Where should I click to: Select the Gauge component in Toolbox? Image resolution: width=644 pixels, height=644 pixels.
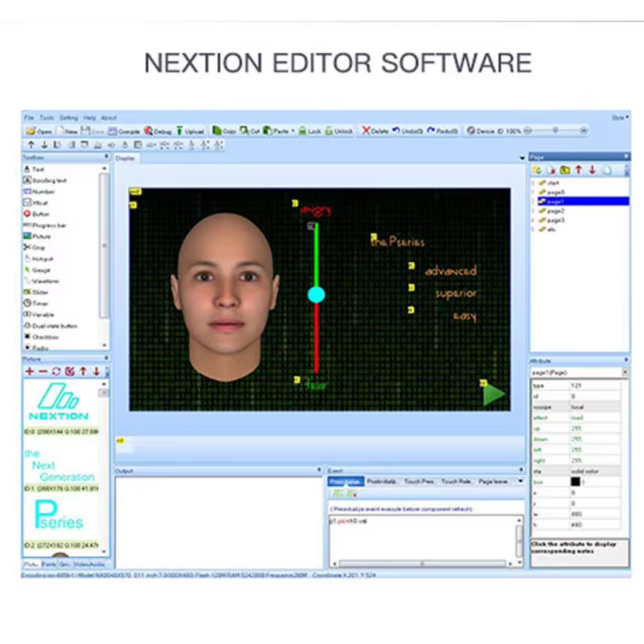[x=40, y=270]
